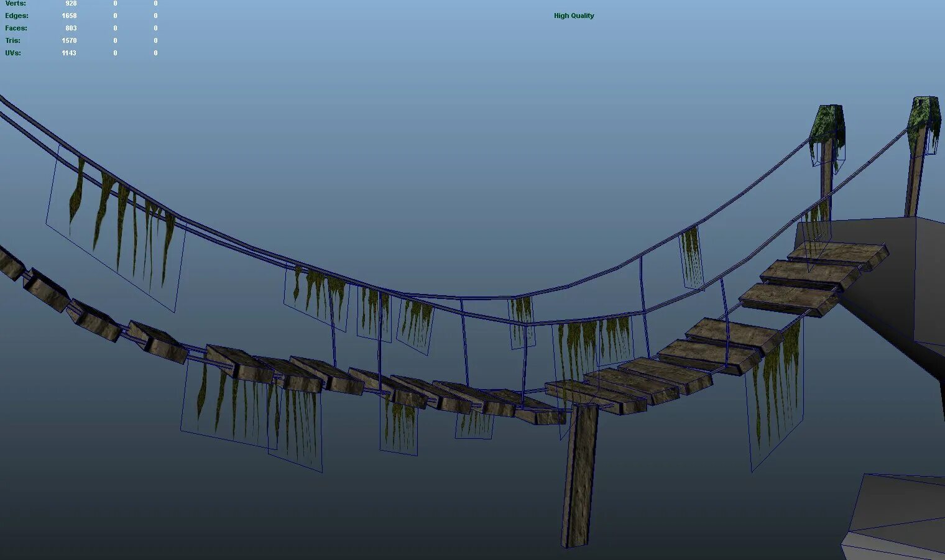The image size is (945, 560).
Task: Click the face count value 803
Action: (x=71, y=28)
